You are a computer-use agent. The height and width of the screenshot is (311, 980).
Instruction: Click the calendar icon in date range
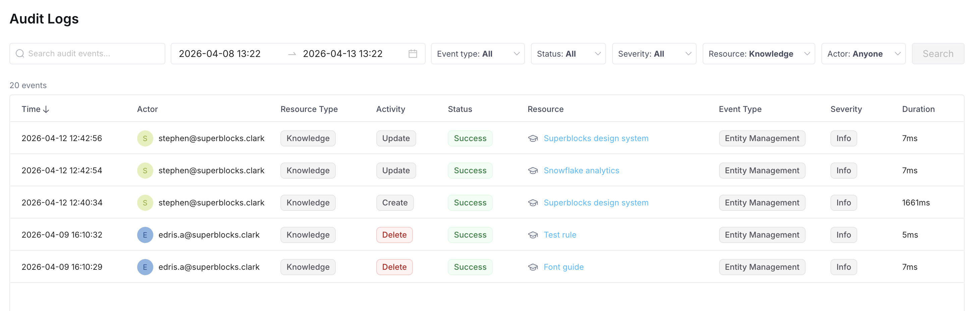413,54
